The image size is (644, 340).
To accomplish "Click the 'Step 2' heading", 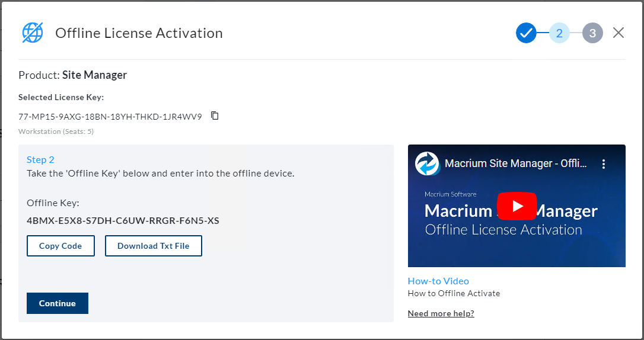I will click(40, 159).
